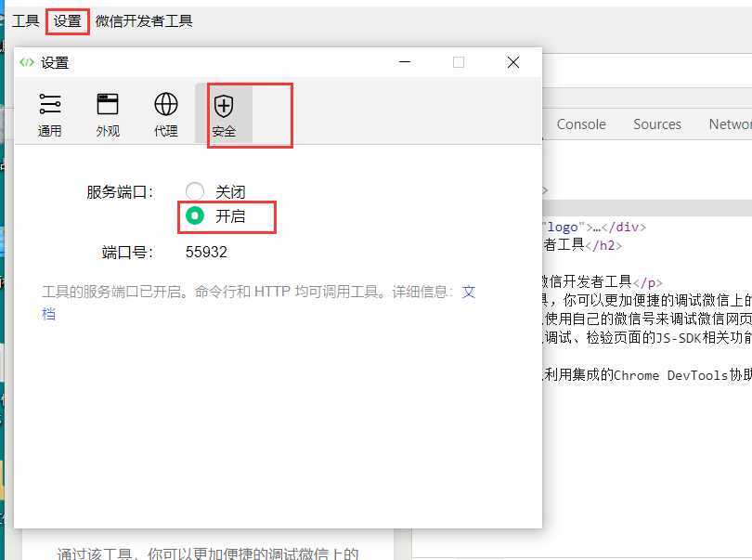
Task: Select the 开启 service port radio button
Action: point(195,215)
